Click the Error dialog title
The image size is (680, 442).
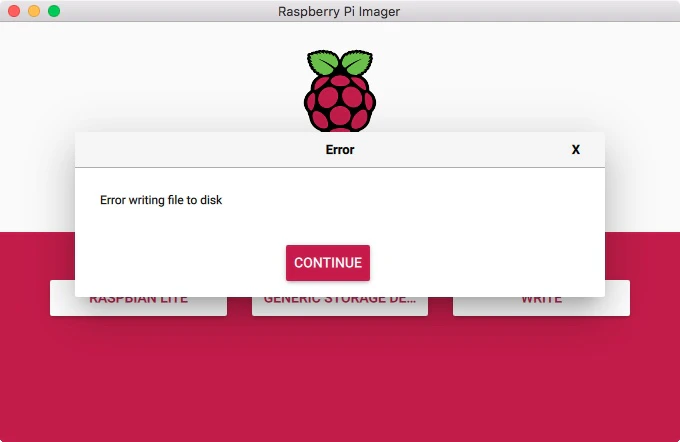[340, 150]
